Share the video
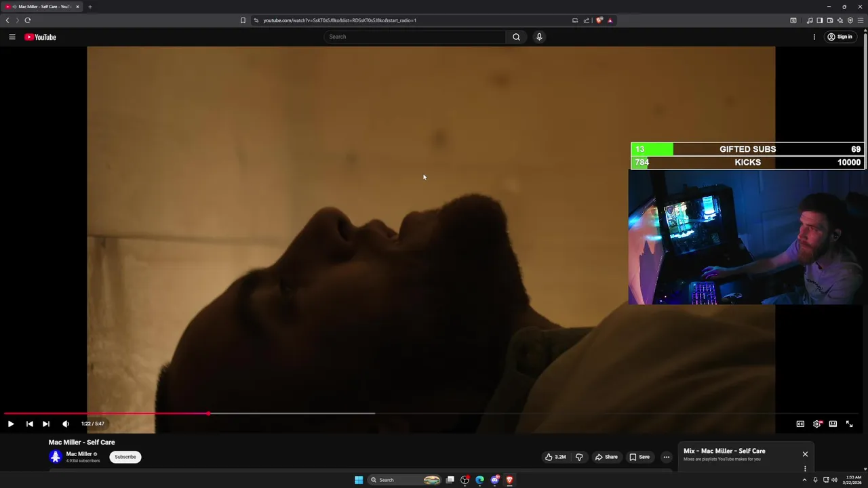Screen dimensions: 868x488 tap(606, 457)
